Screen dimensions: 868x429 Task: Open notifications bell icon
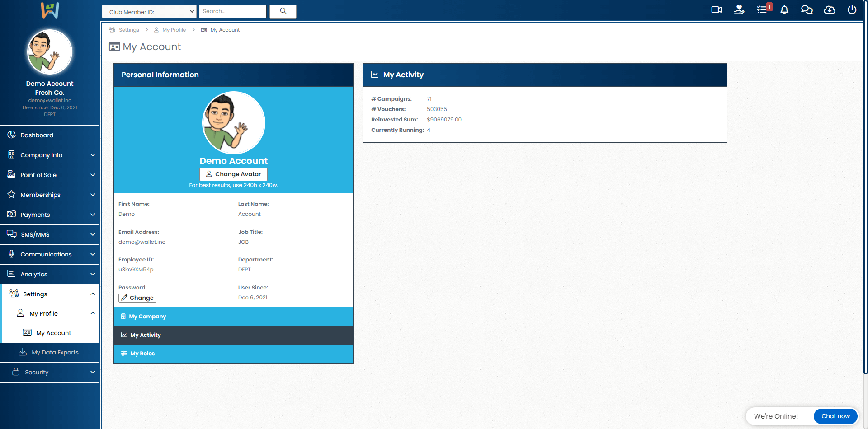[784, 10]
